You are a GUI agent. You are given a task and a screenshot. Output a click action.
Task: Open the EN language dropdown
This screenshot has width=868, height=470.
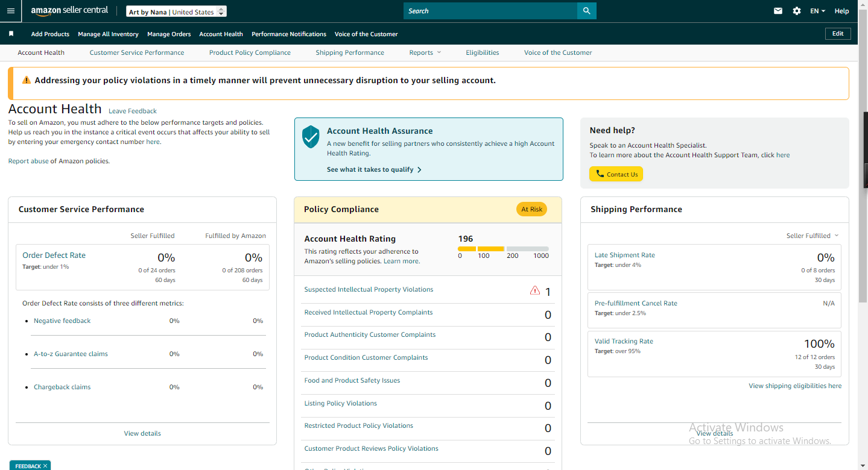click(817, 11)
